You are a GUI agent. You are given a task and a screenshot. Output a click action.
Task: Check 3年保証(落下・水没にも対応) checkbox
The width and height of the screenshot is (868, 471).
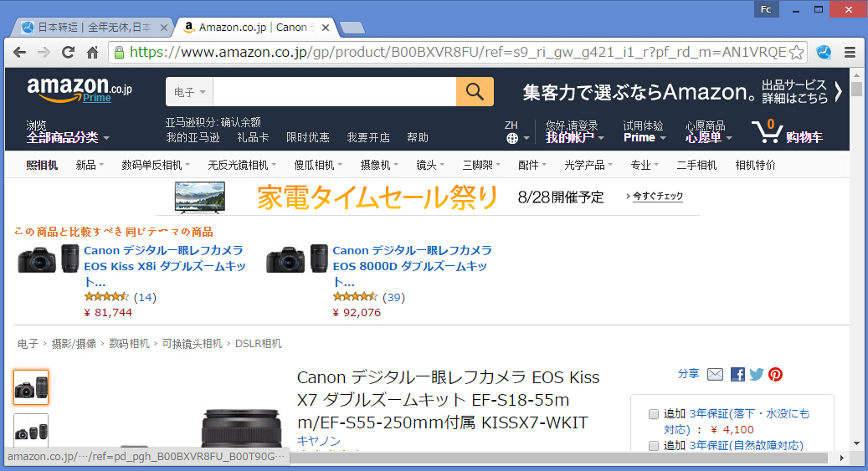[x=654, y=414]
